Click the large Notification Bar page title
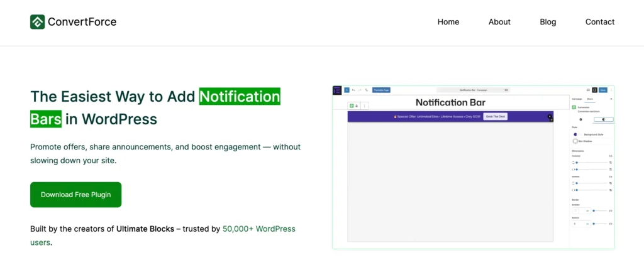Image resolution: width=644 pixels, height=270 pixels. coord(450,102)
